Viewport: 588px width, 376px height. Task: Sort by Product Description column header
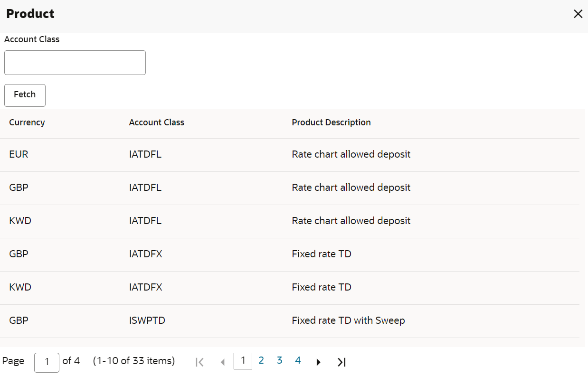tap(331, 122)
